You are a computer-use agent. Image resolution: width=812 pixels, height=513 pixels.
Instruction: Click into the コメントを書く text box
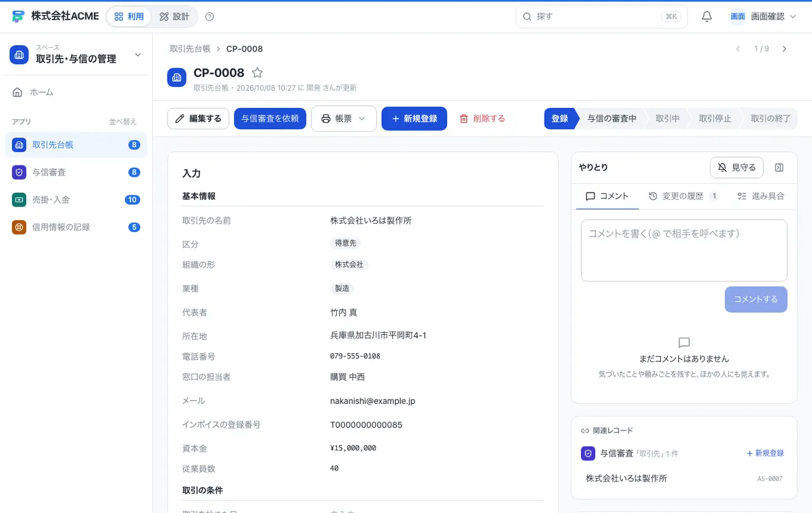click(684, 250)
